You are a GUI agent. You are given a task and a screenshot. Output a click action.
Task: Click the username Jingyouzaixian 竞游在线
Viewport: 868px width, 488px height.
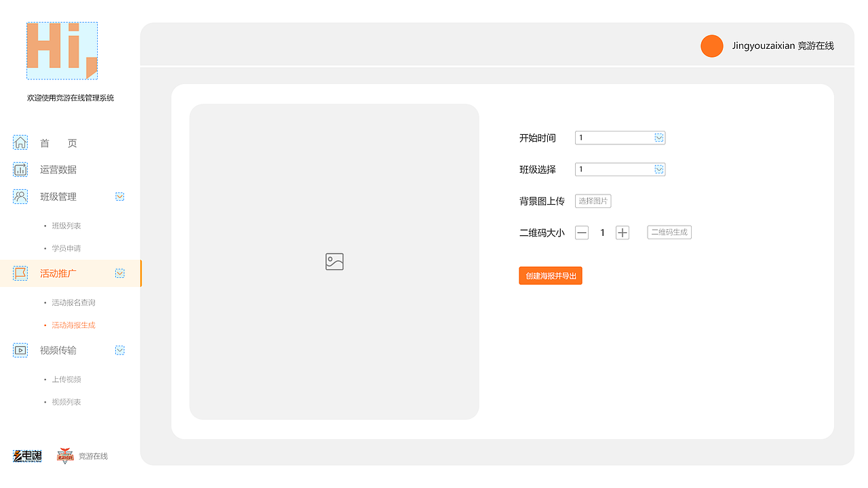point(783,46)
